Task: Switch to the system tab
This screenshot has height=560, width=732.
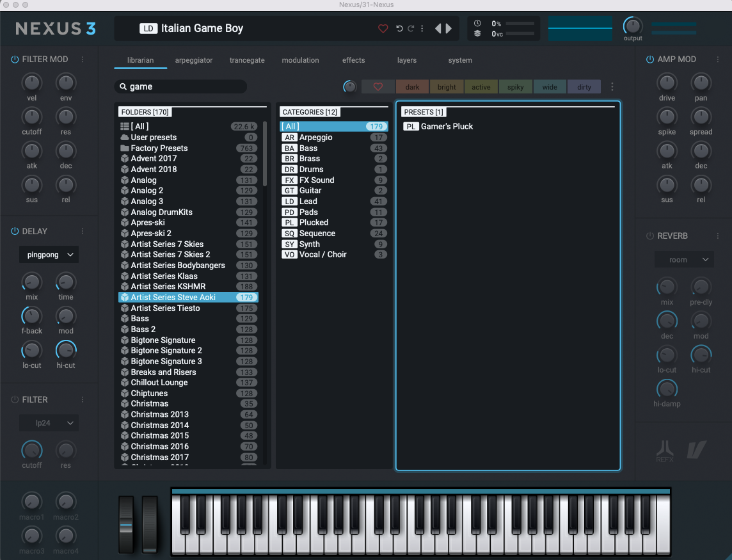Action: point(460,60)
